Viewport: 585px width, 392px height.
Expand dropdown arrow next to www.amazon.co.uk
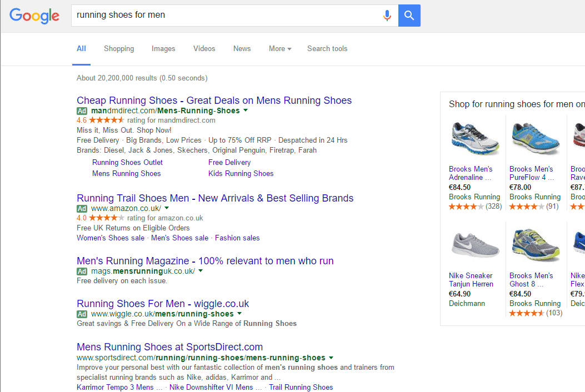[x=167, y=208]
